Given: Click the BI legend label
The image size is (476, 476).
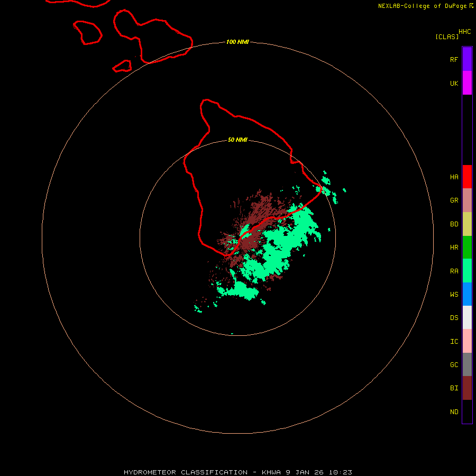Looking at the screenshot, I should [x=454, y=388].
